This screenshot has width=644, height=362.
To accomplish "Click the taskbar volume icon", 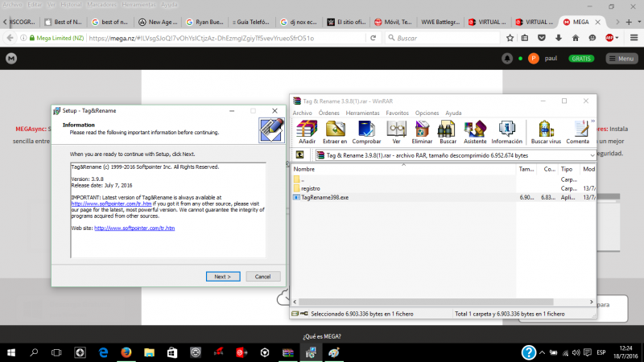I will (576, 352).
